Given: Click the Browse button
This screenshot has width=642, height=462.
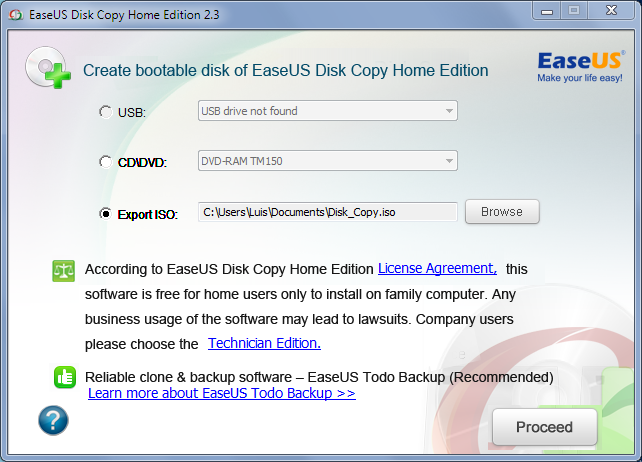Looking at the screenshot, I should click(x=502, y=211).
